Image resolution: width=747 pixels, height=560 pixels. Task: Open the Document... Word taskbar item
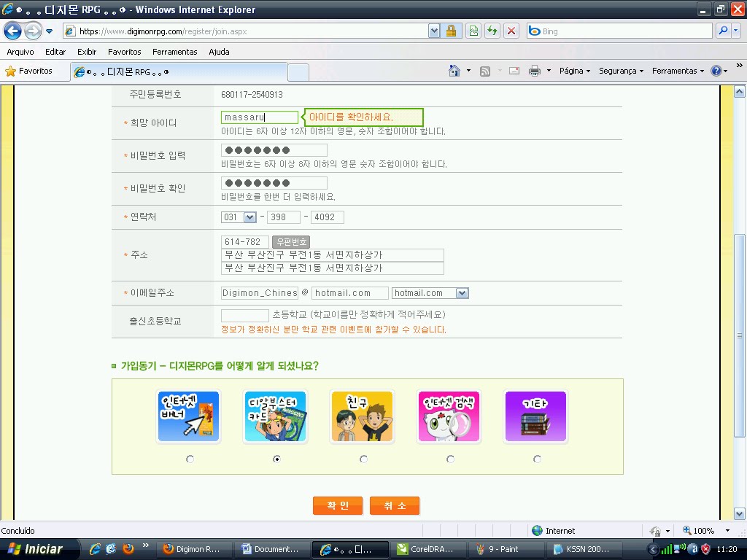(273, 549)
